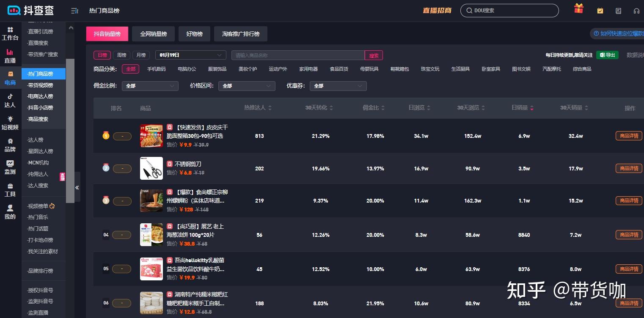The width and height of the screenshot is (644, 318).
Task: Sort the table by 30天浏览
Action: pos(471,108)
